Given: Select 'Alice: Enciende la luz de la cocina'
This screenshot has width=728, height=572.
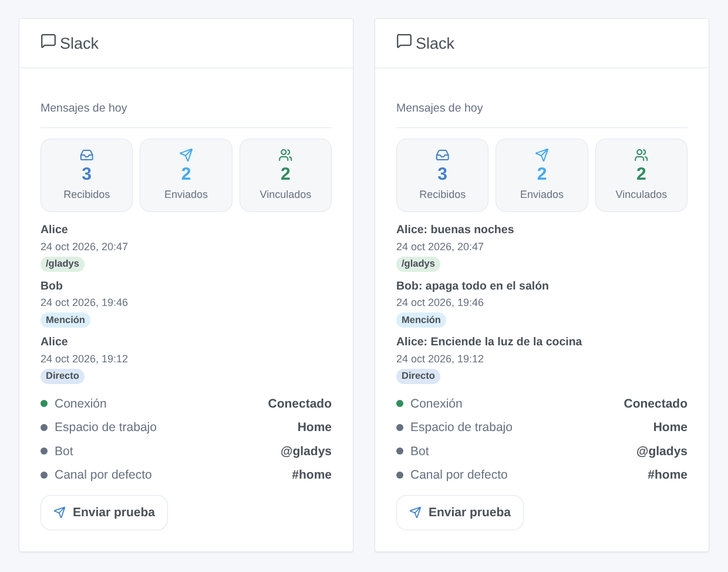Looking at the screenshot, I should [x=489, y=342].
